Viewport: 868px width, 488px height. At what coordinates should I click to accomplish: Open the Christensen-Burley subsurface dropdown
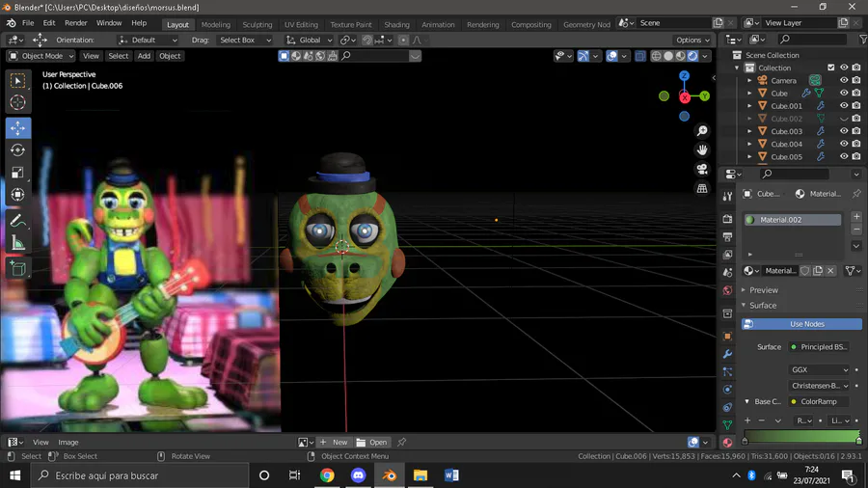pos(819,386)
